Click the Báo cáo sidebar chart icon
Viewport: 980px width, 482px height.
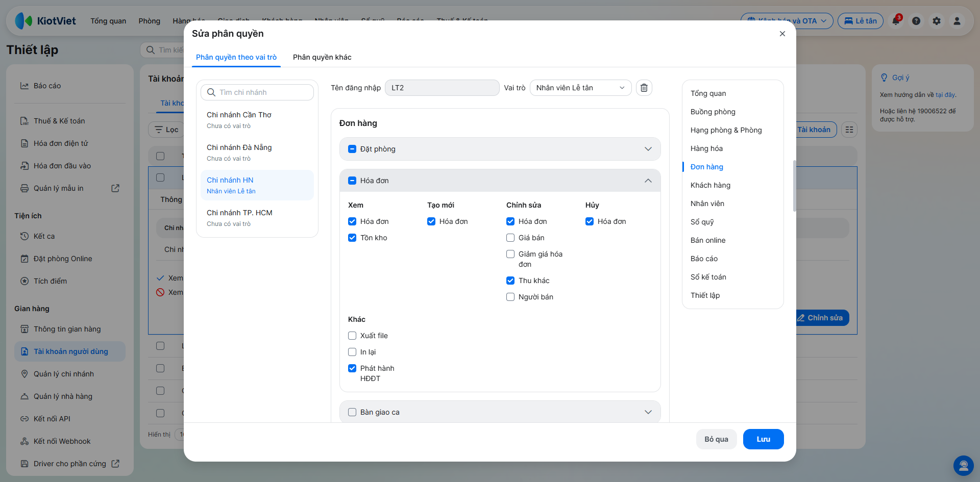pyautogui.click(x=24, y=86)
